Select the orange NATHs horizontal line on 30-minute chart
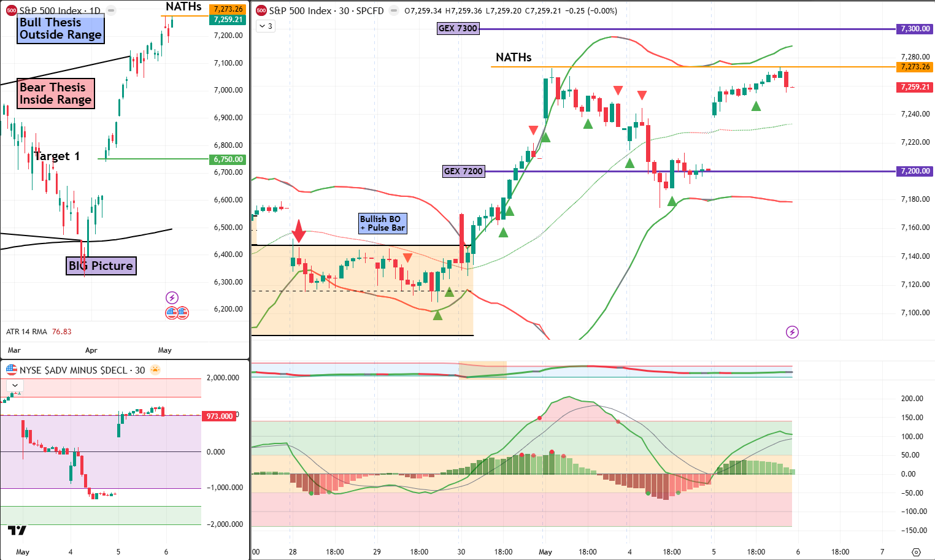The width and height of the screenshot is (935, 560). tap(693, 67)
